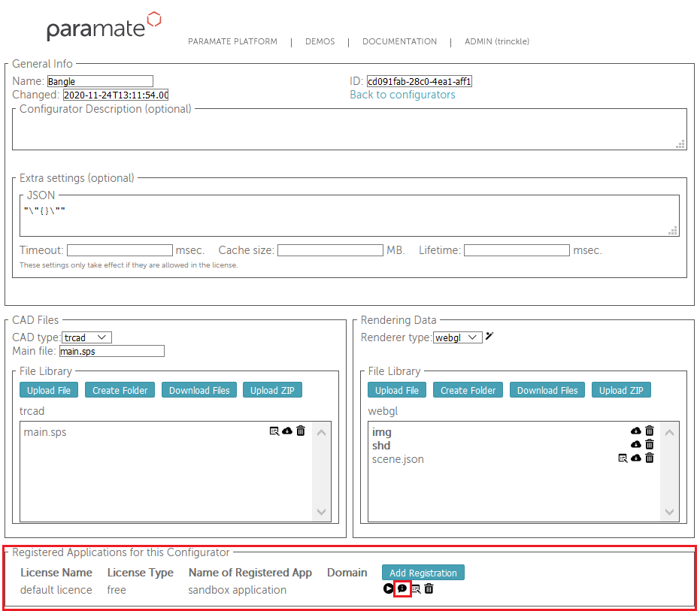
Task: Delete main.sps with the trash icon
Action: [301, 431]
